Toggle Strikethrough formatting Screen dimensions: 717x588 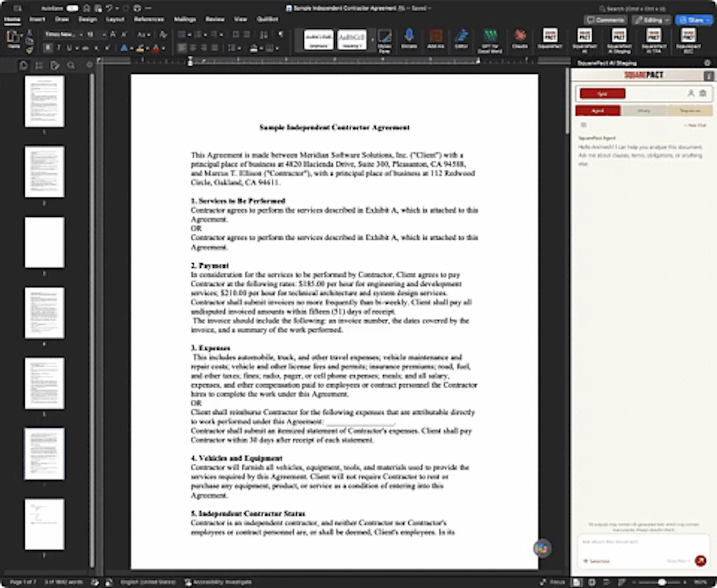85,48
